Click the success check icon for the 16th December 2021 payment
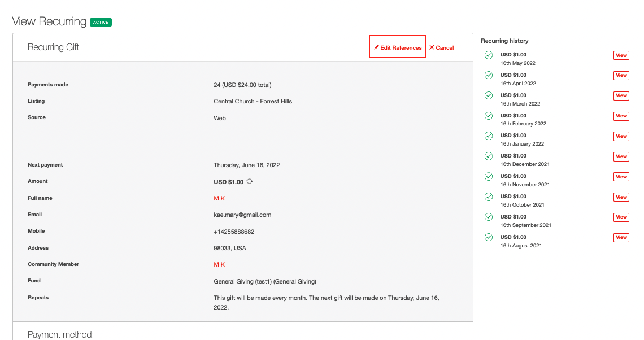 pyautogui.click(x=488, y=156)
